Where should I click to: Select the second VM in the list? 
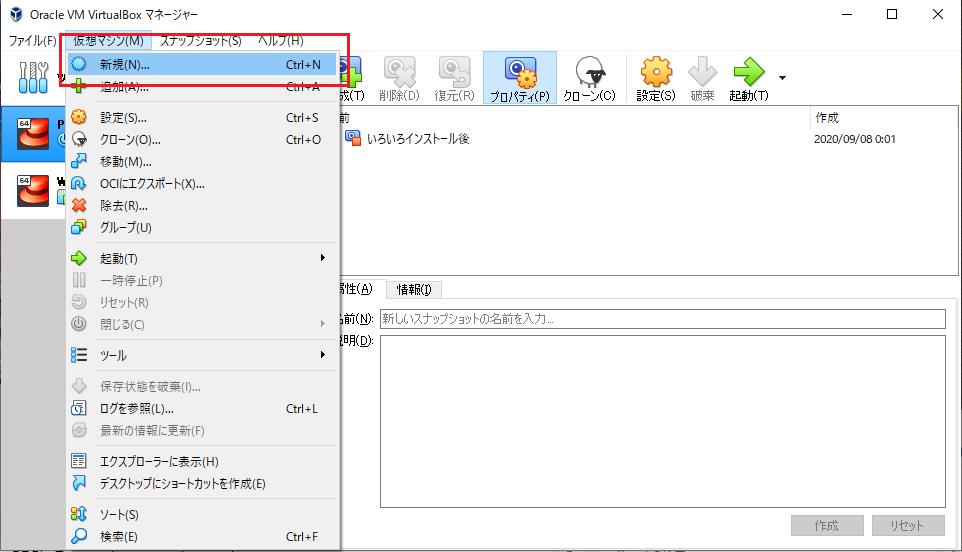33,191
